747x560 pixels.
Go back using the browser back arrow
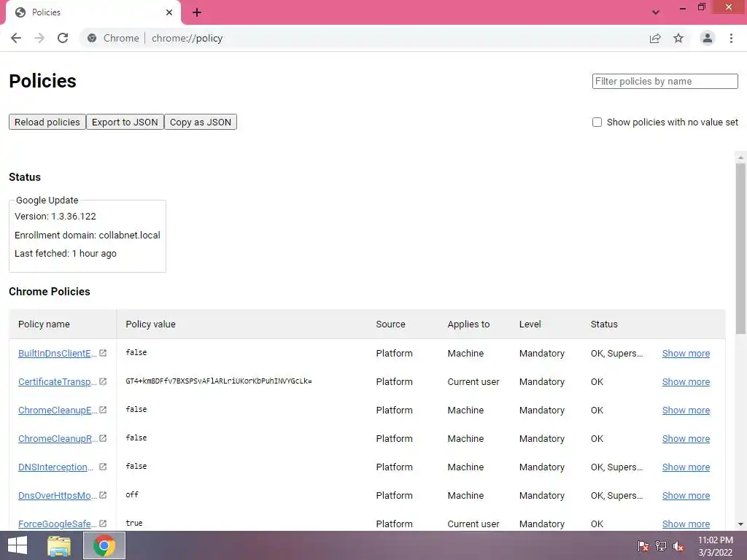coord(16,38)
